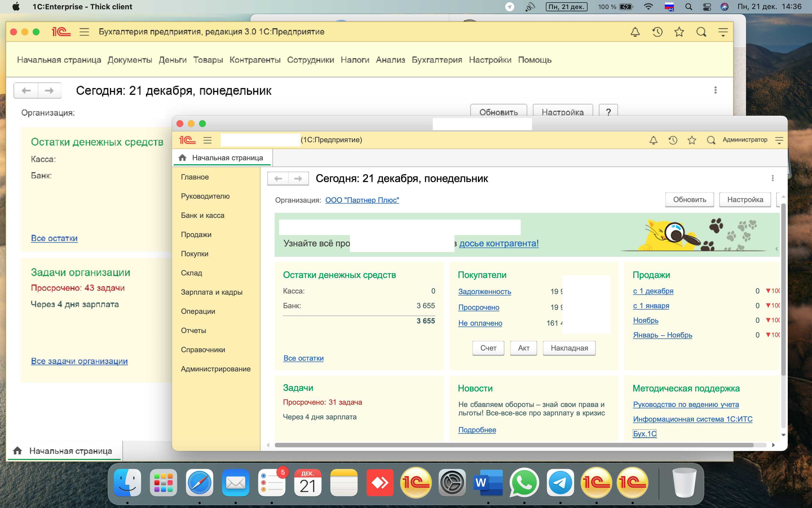Open Telegram from the Dock
This screenshot has height=508, width=812.
(560, 483)
